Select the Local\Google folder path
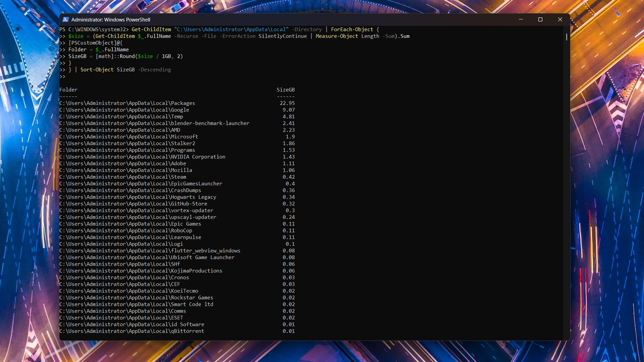Screen dimensions: 644x362 (x=124, y=110)
